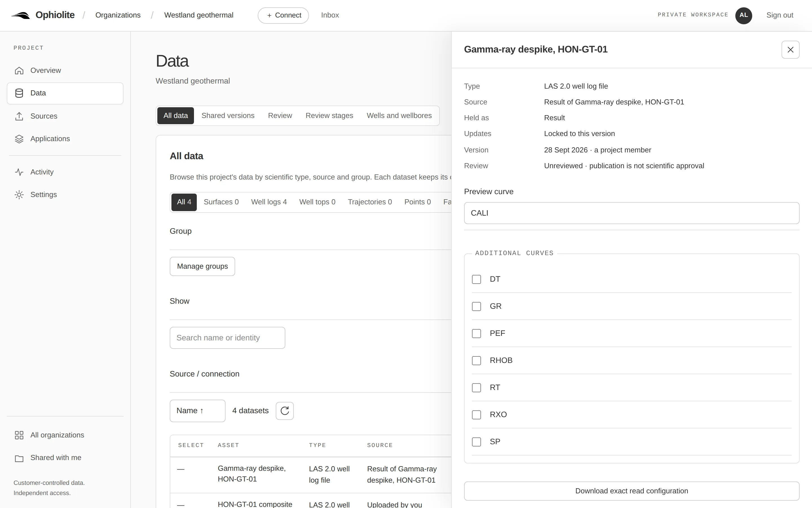Click the Settings sun-gear icon
The width and height of the screenshot is (812, 508).
tap(19, 195)
